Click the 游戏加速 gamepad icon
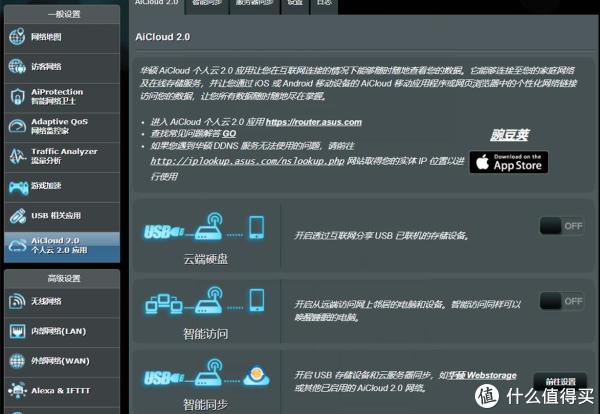Image resolution: width=600 pixels, height=414 pixels. (18, 186)
